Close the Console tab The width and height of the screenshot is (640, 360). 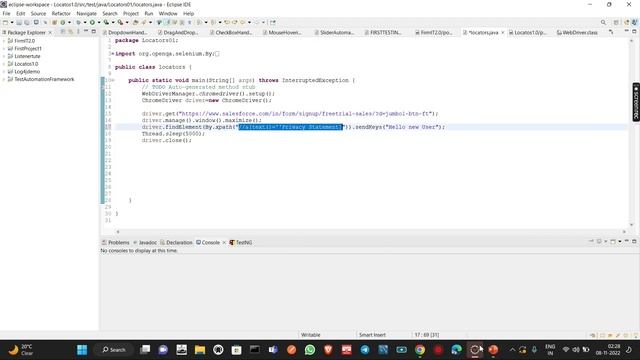coord(224,242)
